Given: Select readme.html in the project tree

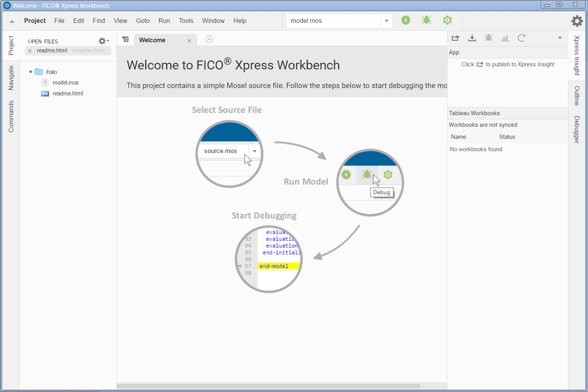Looking at the screenshot, I should coord(68,93).
